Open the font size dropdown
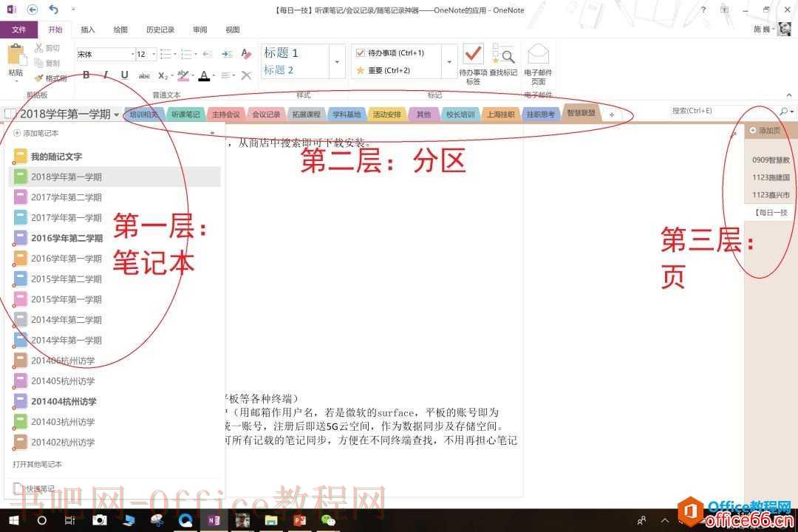 (x=154, y=54)
